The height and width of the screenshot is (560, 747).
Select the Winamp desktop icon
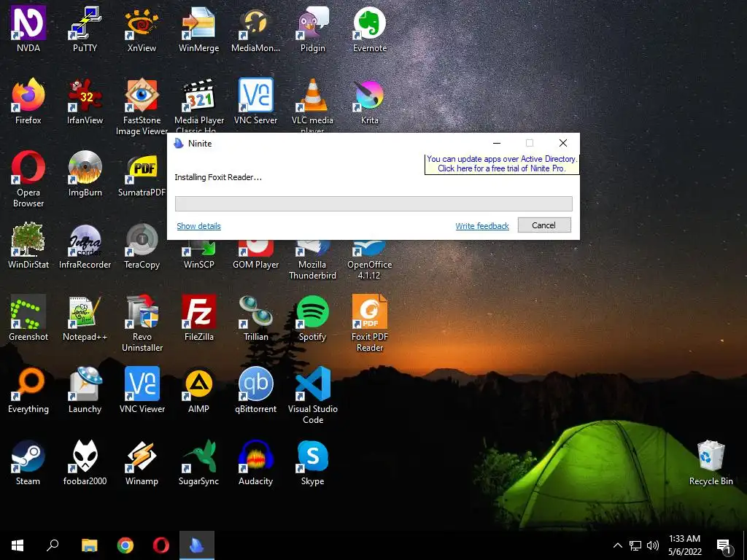point(142,456)
